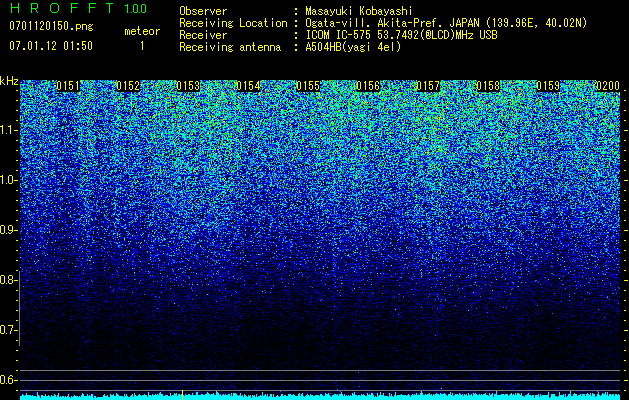Click the yellow meteor tick in the bottom strip
This screenshot has width=629, height=400.
[183, 395]
